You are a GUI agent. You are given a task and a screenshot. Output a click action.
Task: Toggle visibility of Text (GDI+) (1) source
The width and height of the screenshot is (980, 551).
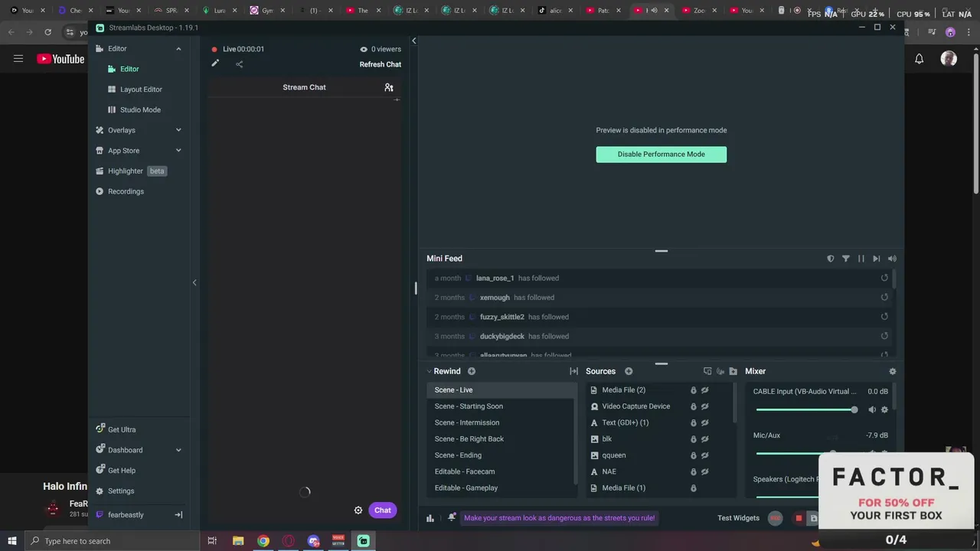click(704, 422)
